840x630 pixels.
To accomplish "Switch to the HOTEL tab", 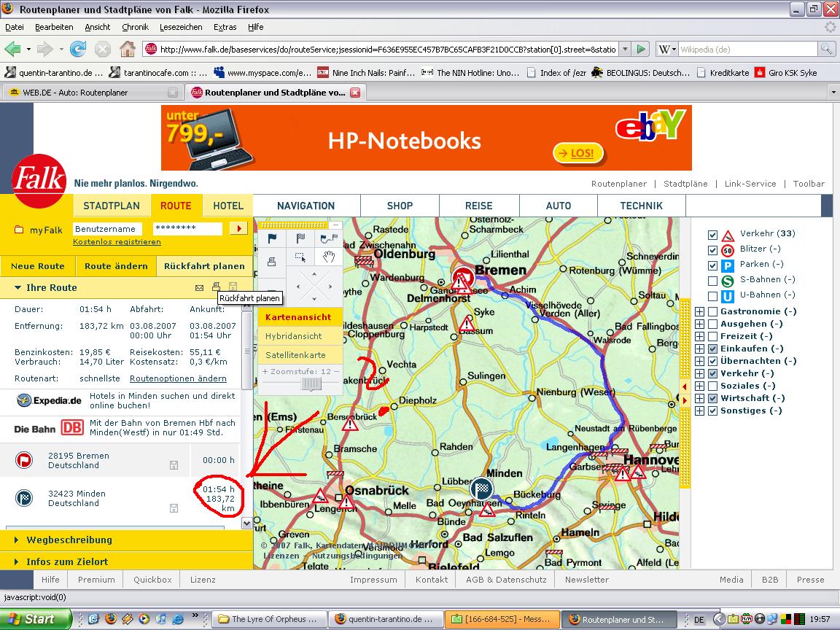I will 228,206.
